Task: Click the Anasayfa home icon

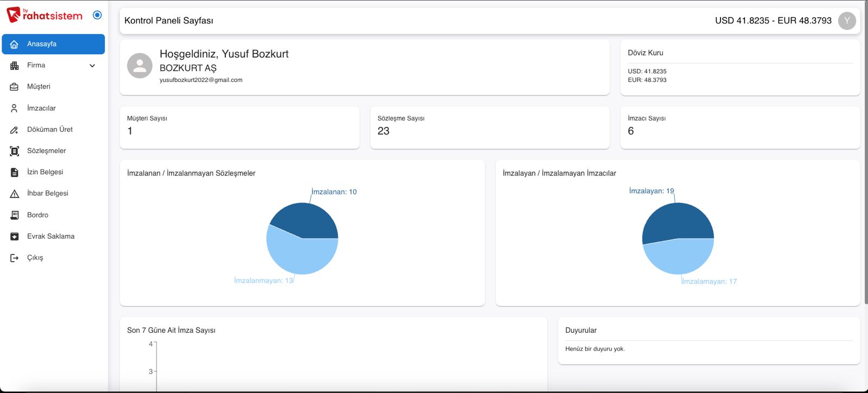Action: 15,44
